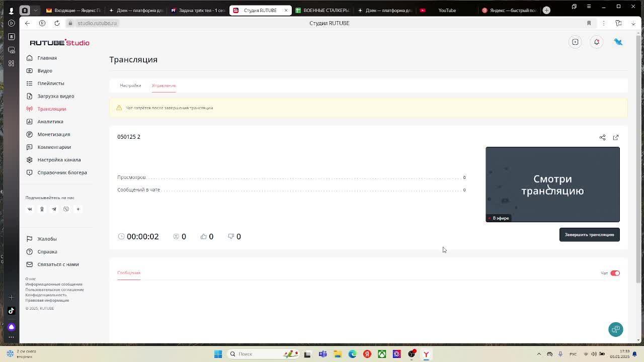
Task: Click the browser reload page icon
Action: click(57, 23)
